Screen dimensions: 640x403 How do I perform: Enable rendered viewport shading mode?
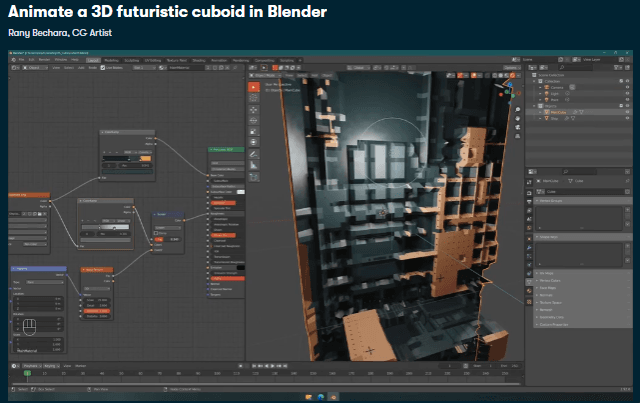[x=513, y=76]
